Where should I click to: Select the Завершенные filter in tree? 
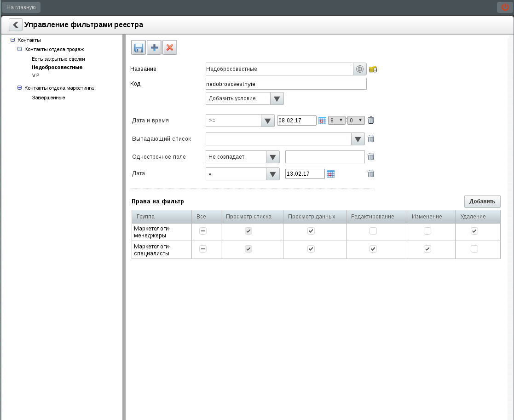(48, 98)
